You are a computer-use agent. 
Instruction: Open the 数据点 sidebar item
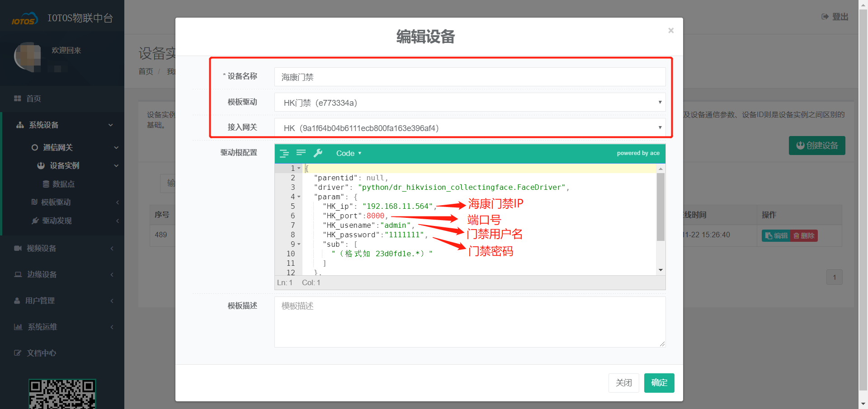click(63, 184)
